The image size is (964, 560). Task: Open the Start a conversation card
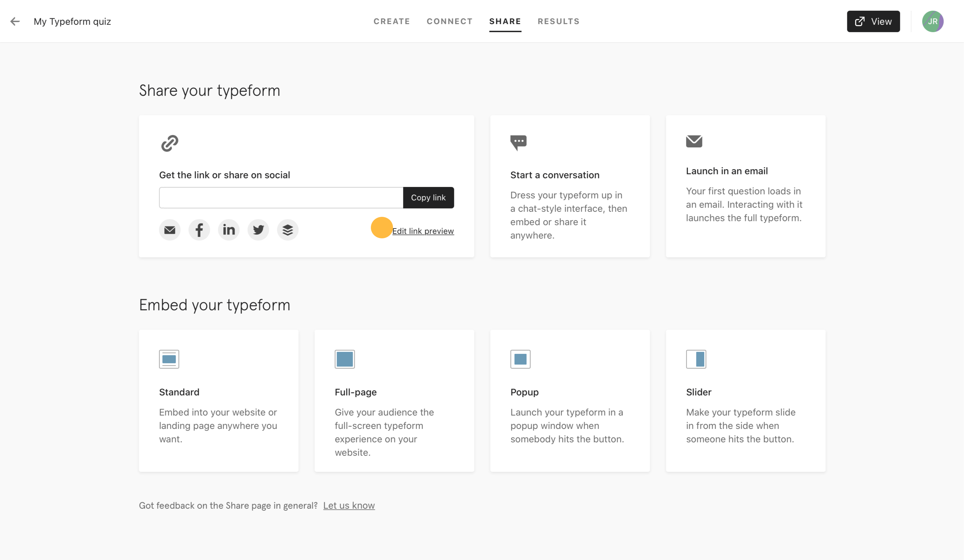[570, 186]
